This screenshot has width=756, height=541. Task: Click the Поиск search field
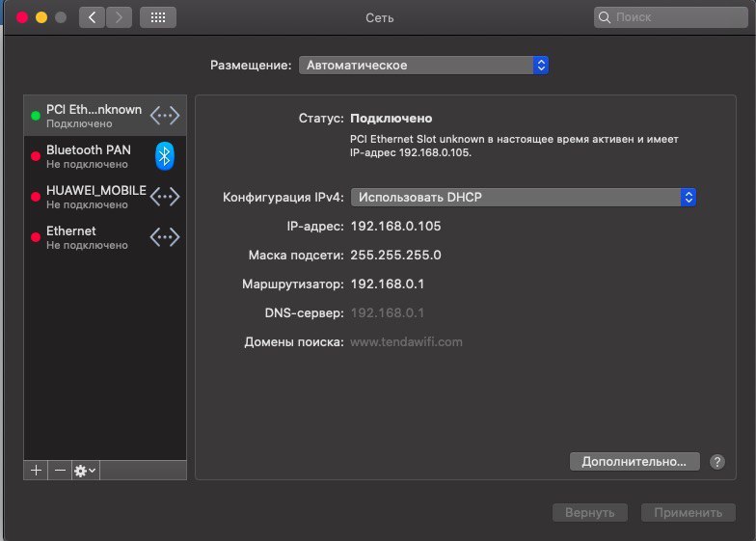tap(671, 17)
